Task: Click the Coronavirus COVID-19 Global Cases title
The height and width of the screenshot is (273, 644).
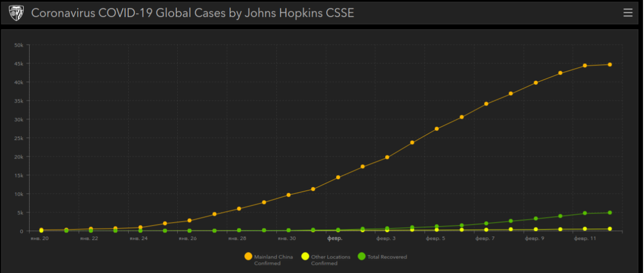Action: point(193,13)
